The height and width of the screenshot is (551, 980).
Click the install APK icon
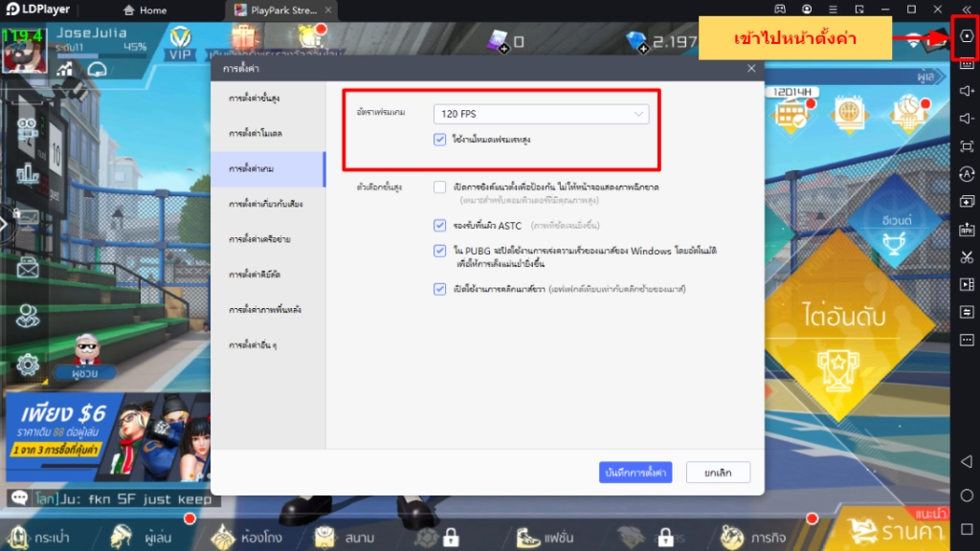tap(967, 230)
